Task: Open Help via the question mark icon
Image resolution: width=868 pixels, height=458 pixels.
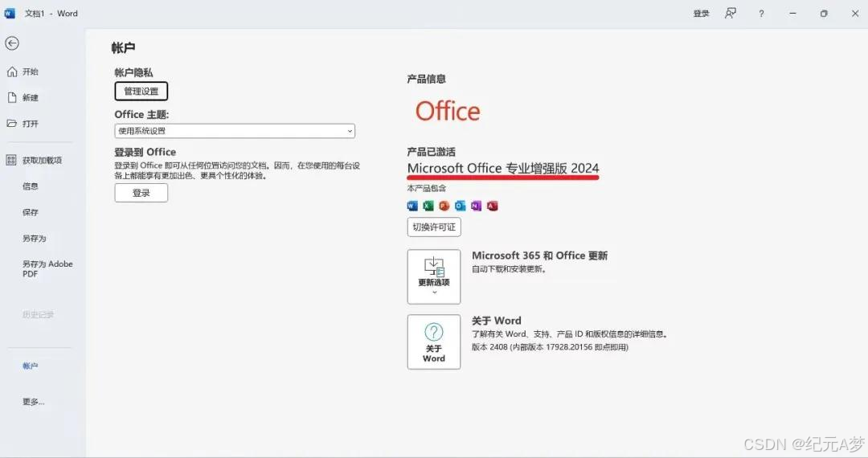Action: (761, 14)
